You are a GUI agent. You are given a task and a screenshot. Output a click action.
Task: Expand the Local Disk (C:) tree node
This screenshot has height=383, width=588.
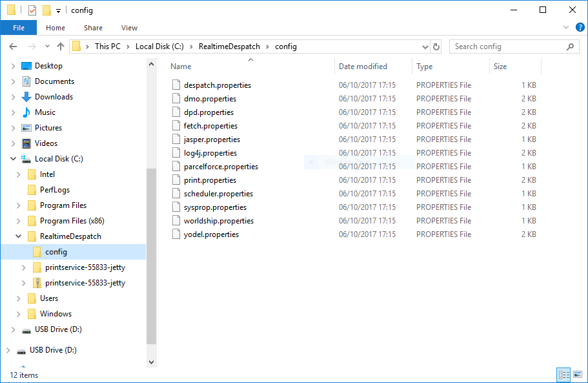tap(13, 158)
